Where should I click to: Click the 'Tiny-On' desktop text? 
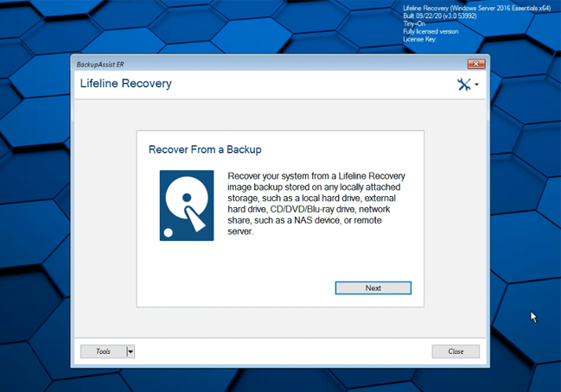click(x=414, y=23)
